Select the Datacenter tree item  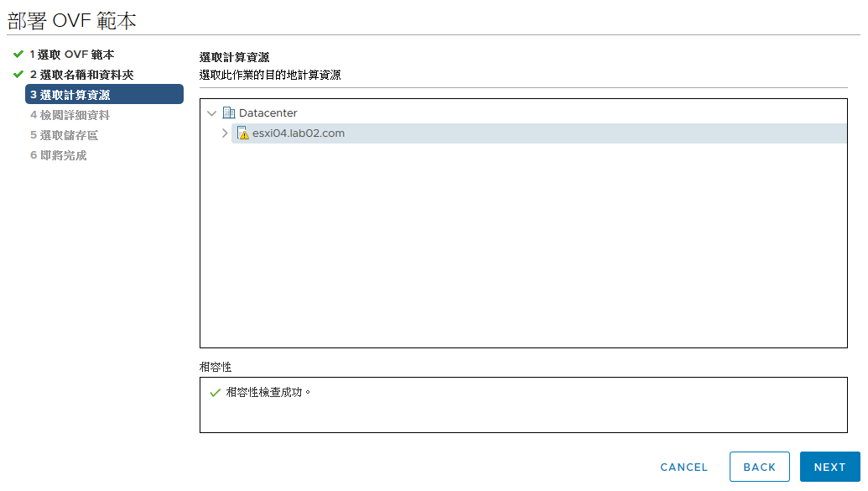pyautogui.click(x=268, y=113)
